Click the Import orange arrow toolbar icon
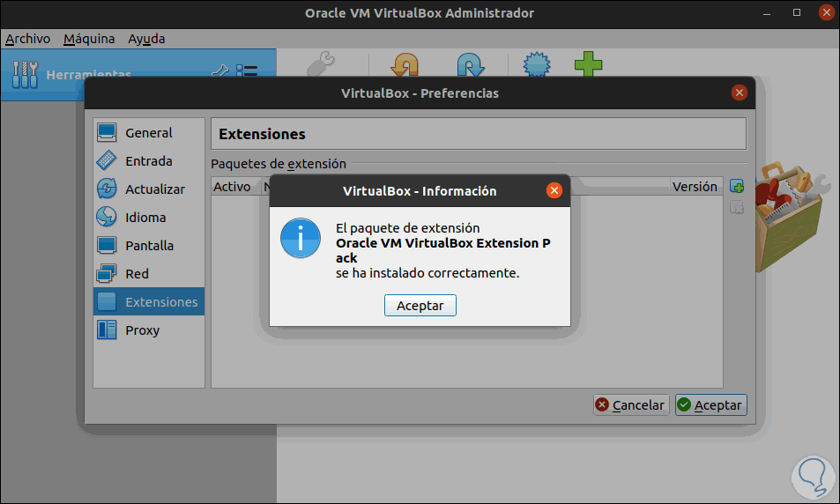Image resolution: width=840 pixels, height=504 pixels. coord(405,64)
